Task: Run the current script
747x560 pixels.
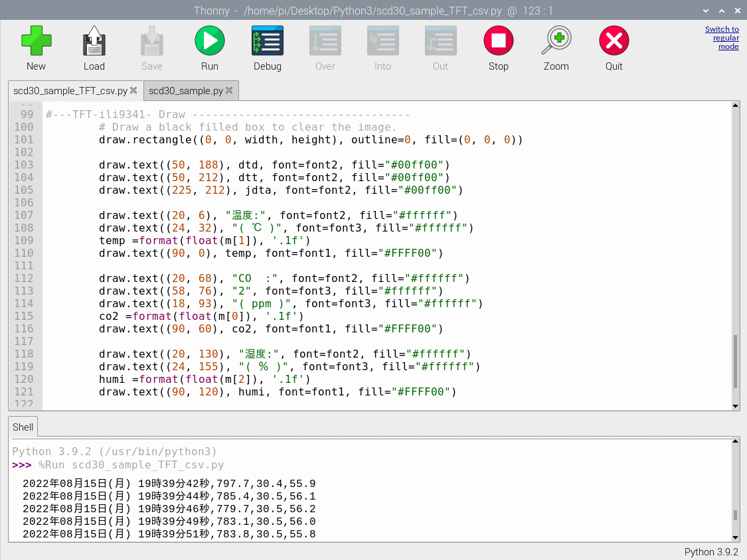Action: point(209,40)
